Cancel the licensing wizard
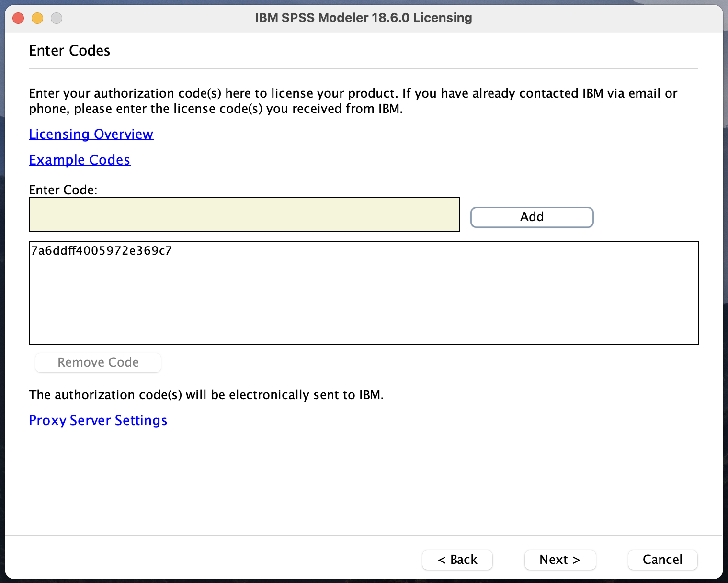The width and height of the screenshot is (728, 583). 663,560
